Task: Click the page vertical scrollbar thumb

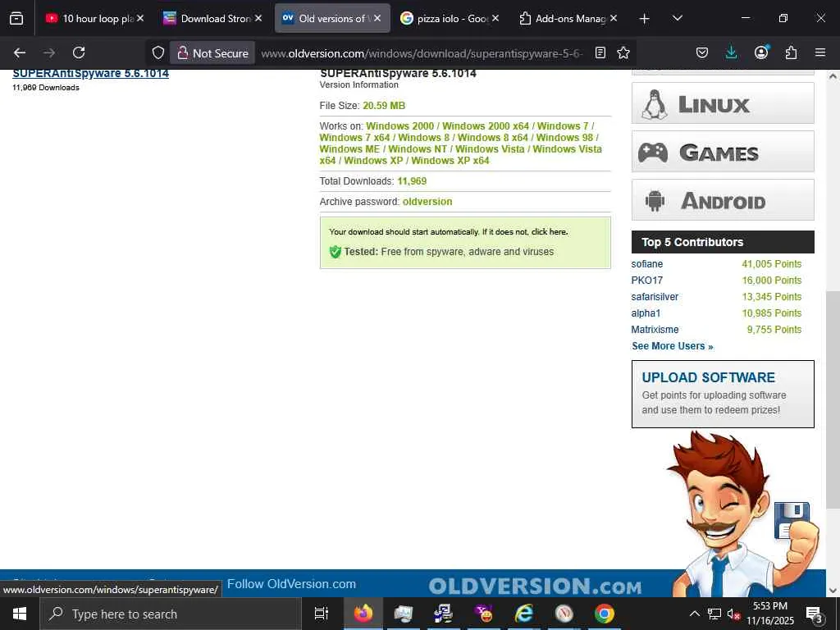Action: tap(833, 399)
